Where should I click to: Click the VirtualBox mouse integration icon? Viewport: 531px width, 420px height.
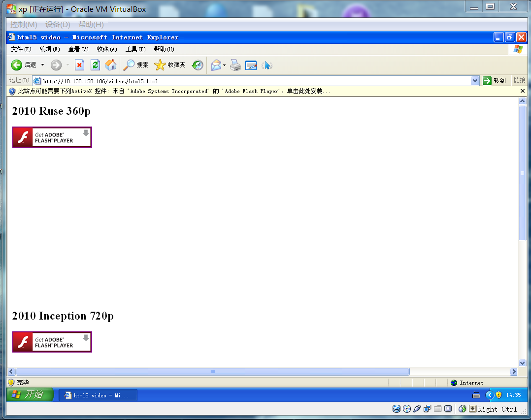462,409
